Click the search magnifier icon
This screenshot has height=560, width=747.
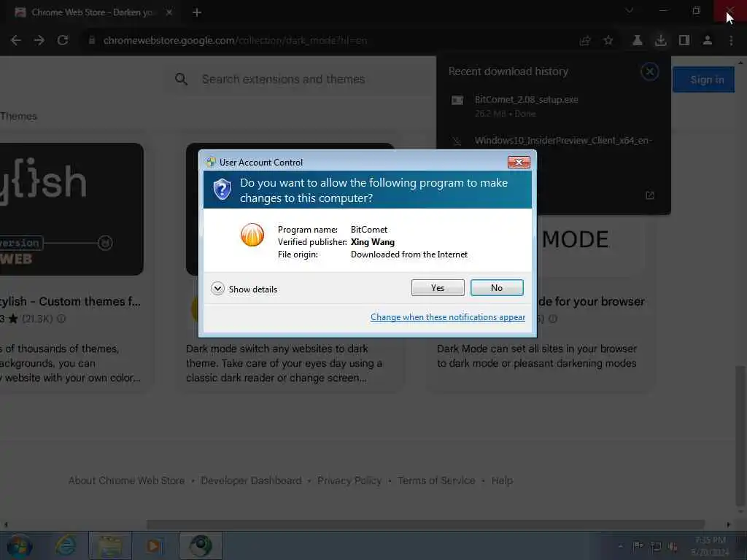[181, 79]
